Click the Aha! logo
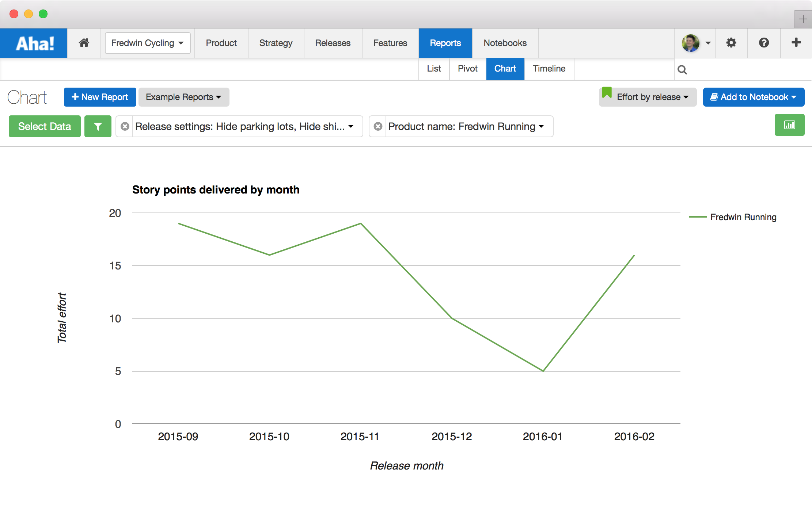 [x=34, y=43]
